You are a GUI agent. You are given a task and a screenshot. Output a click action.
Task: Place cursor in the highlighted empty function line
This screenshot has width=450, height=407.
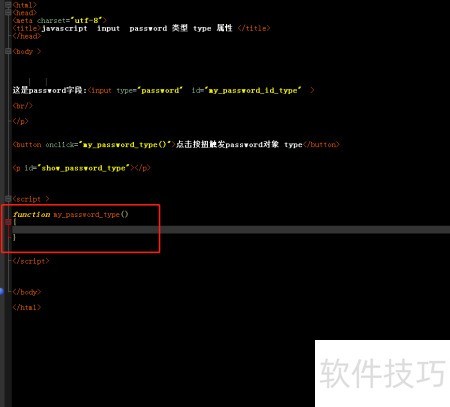click(231, 230)
